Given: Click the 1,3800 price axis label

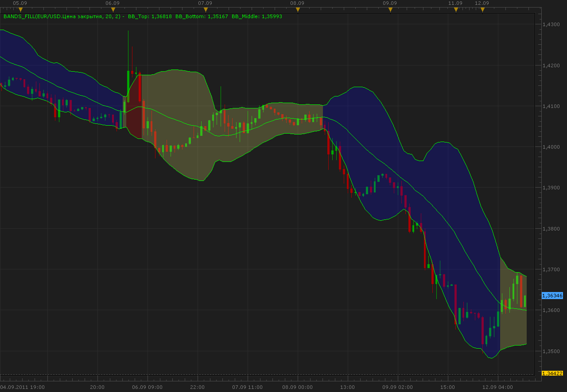Looking at the screenshot, I should 551,229.
